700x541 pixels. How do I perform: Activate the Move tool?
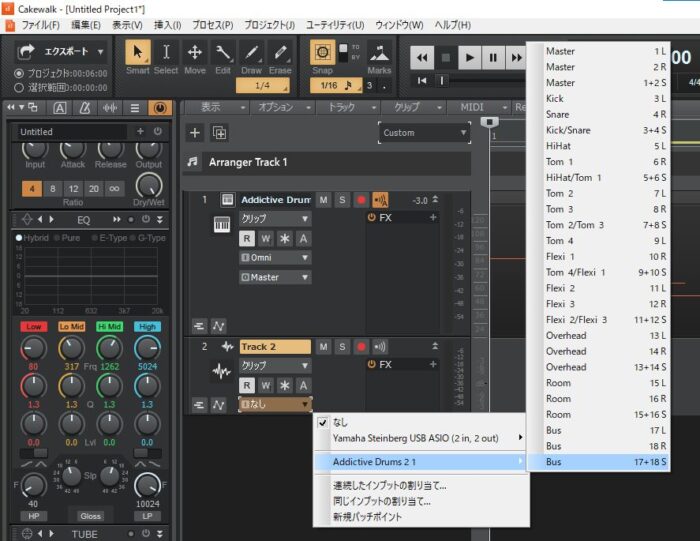click(x=195, y=52)
